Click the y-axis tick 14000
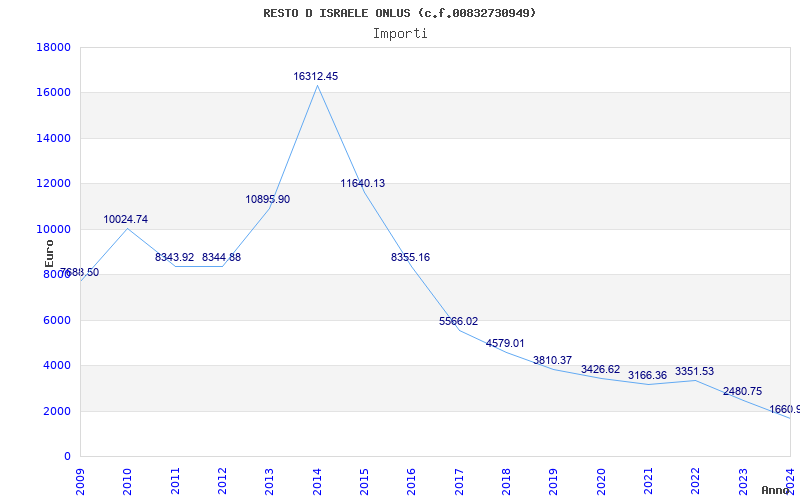This screenshot has width=800, height=500. (54, 138)
